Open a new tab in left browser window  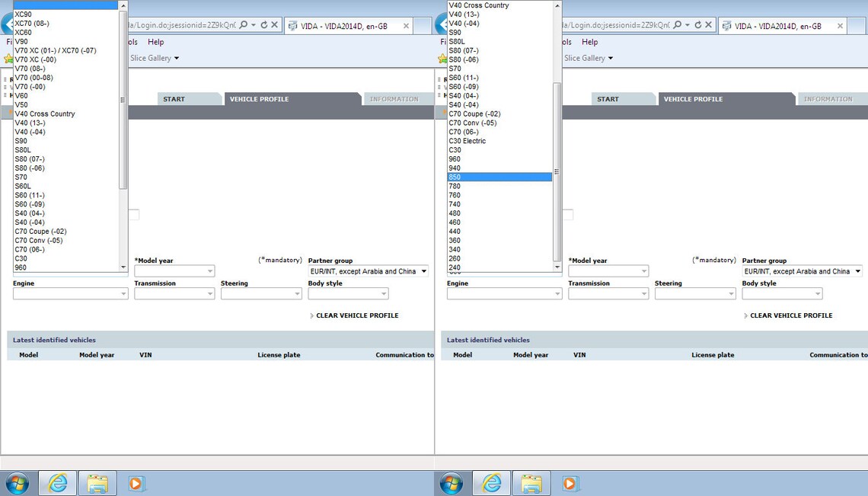click(423, 26)
